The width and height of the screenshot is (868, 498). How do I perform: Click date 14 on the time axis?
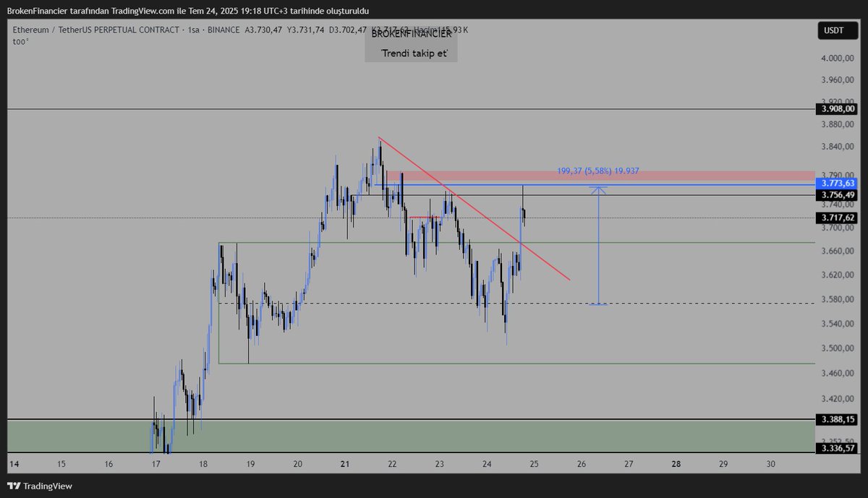pyautogui.click(x=14, y=464)
